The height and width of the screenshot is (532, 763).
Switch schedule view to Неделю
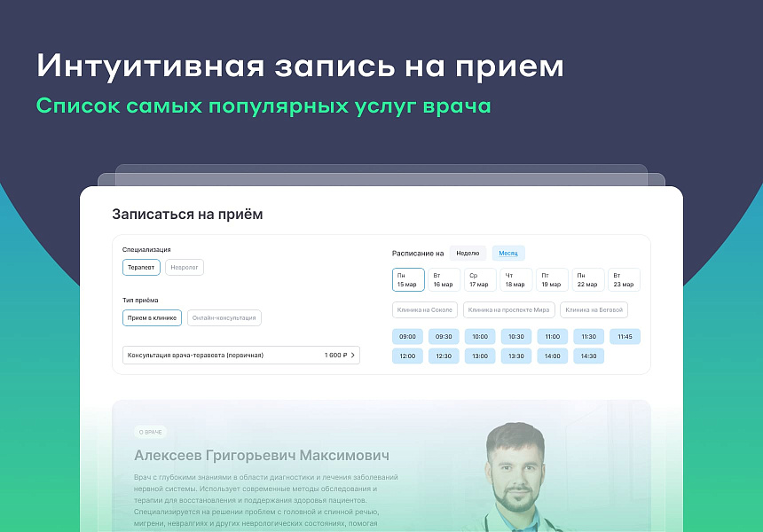pyautogui.click(x=468, y=254)
